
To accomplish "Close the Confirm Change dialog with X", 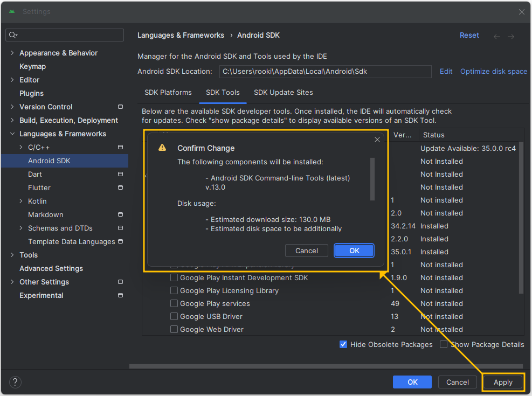I will (377, 140).
